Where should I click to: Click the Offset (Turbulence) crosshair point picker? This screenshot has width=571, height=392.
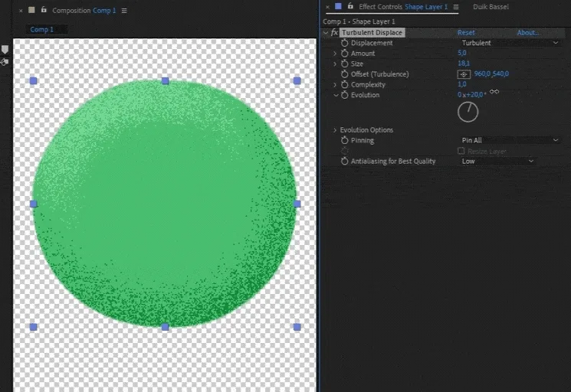click(464, 74)
